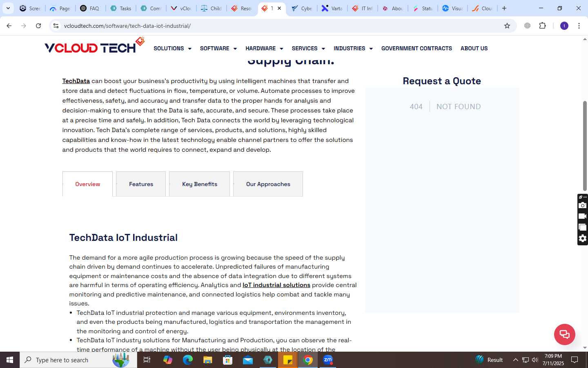This screenshot has height=368, width=588.
Task: Click the Windows taskbar search box
Action: tap(78, 360)
